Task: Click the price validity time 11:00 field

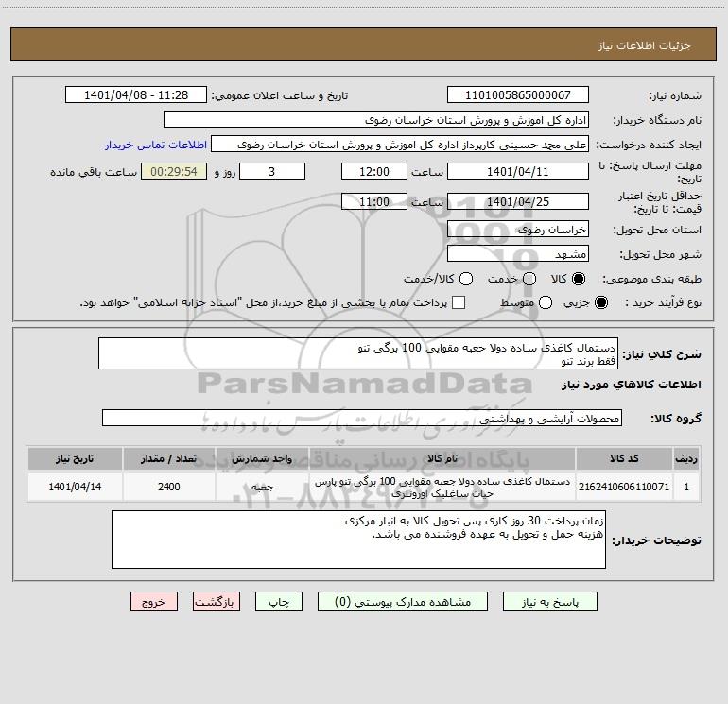Action: pos(374,201)
